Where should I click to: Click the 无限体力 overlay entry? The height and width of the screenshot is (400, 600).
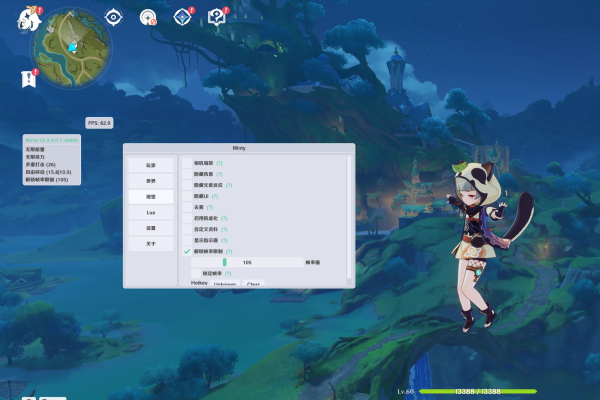pos(35,157)
